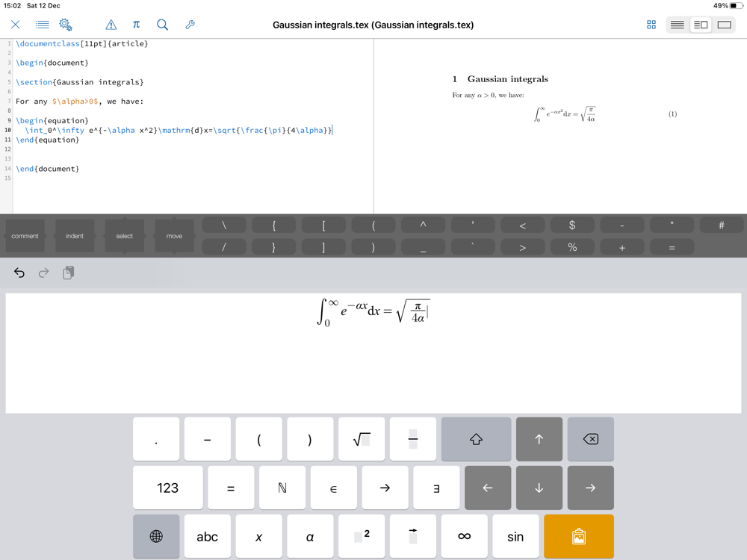
Task: Show warnings with the triangle alert icon
Action: coord(111,25)
